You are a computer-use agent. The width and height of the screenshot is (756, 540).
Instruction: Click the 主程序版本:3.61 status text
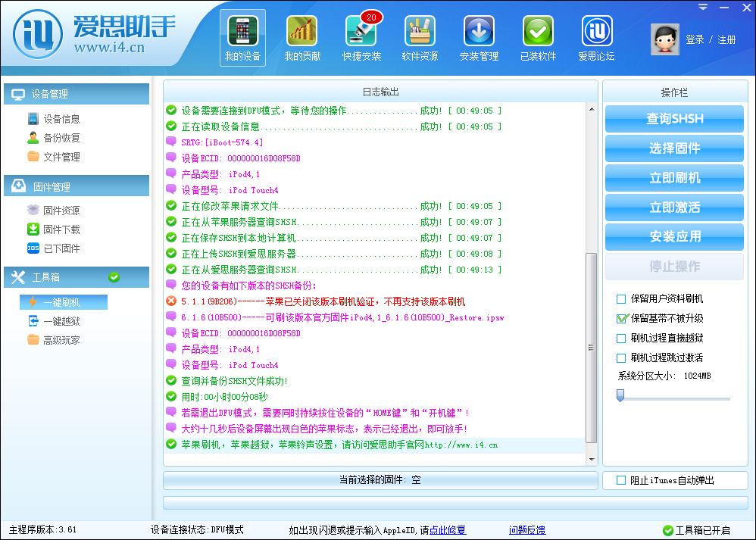coord(42,530)
